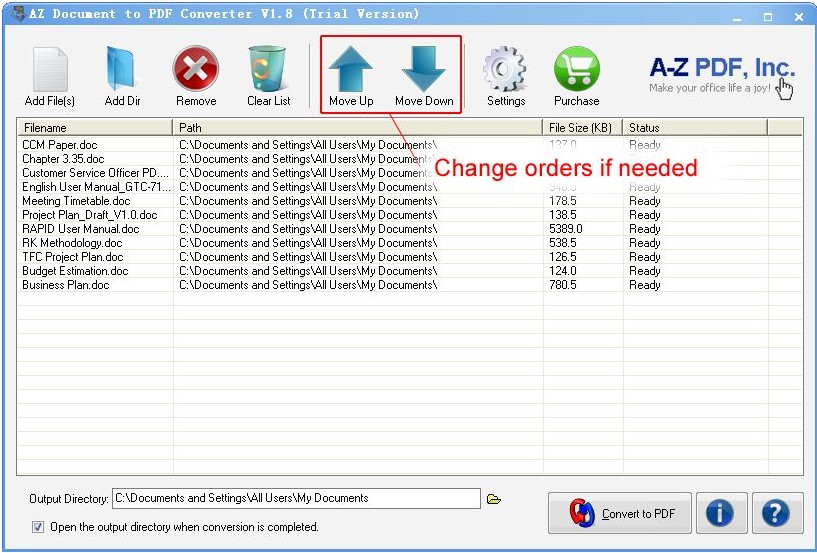Click the A-Z PDF, Inc. logo link

[x=722, y=76]
